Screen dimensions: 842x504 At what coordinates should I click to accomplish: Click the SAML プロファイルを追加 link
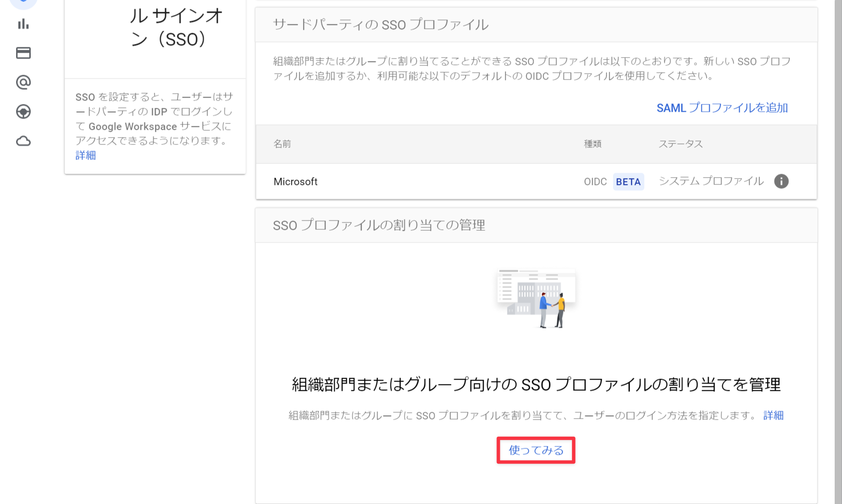click(x=722, y=108)
